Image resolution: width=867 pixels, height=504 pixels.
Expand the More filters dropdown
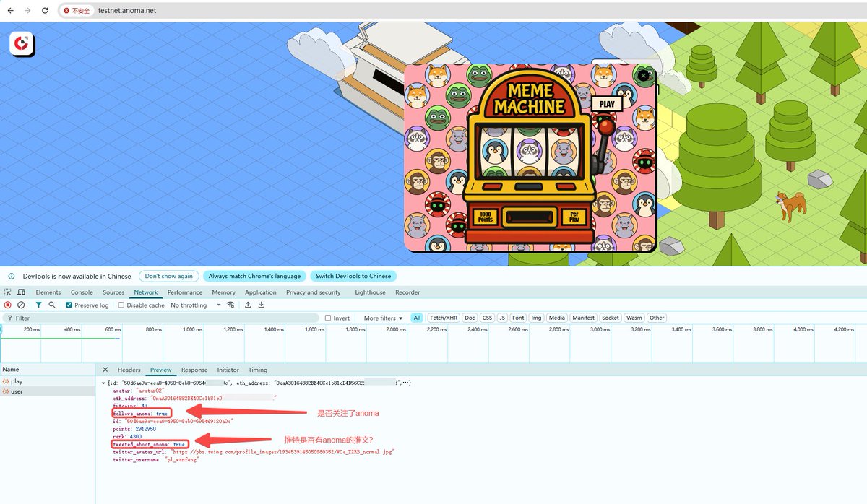click(384, 318)
